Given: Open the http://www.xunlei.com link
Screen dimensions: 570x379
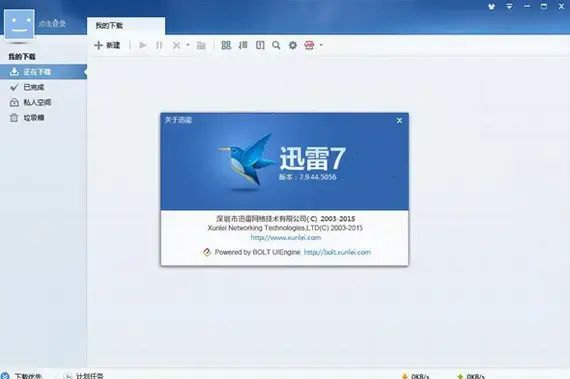Looking at the screenshot, I should (286, 238).
